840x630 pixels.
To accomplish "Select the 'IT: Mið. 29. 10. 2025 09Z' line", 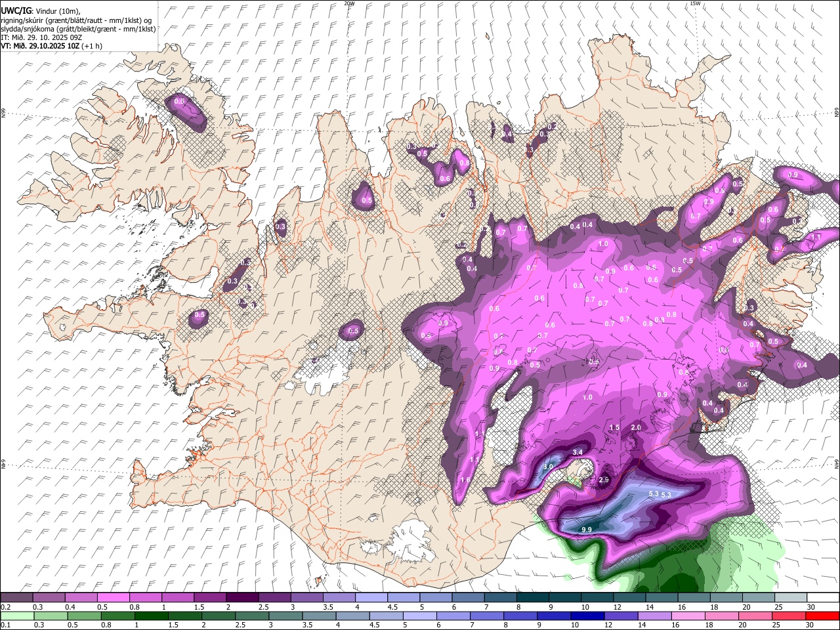I will (41, 37).
